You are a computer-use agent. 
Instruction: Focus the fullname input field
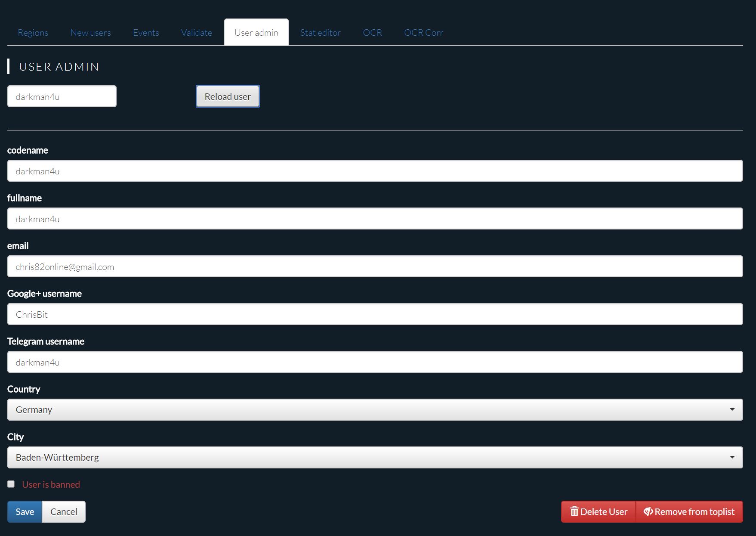pyautogui.click(x=375, y=219)
